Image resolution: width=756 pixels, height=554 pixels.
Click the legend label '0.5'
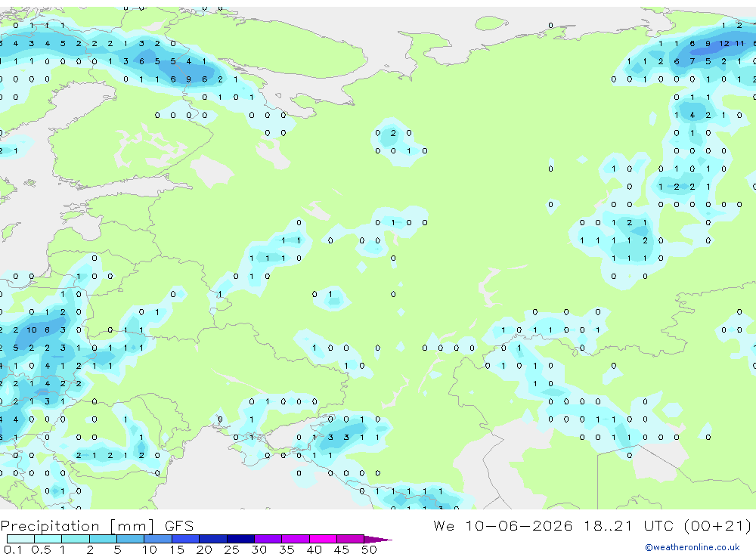(x=41, y=549)
